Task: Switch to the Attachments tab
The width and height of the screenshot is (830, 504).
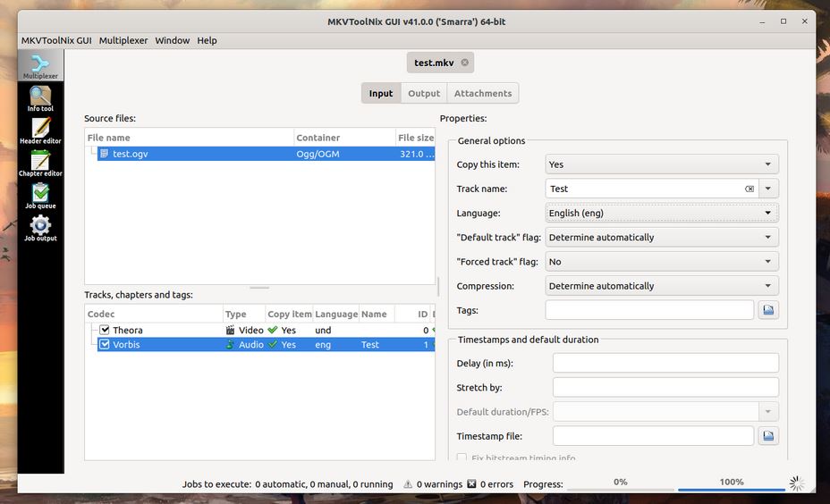Action: pos(483,93)
